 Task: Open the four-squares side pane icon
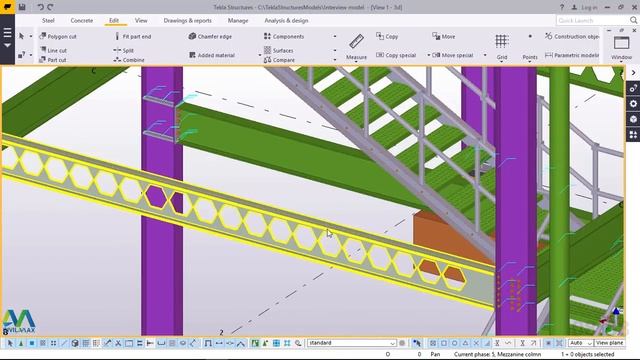pyautogui.click(x=633, y=135)
